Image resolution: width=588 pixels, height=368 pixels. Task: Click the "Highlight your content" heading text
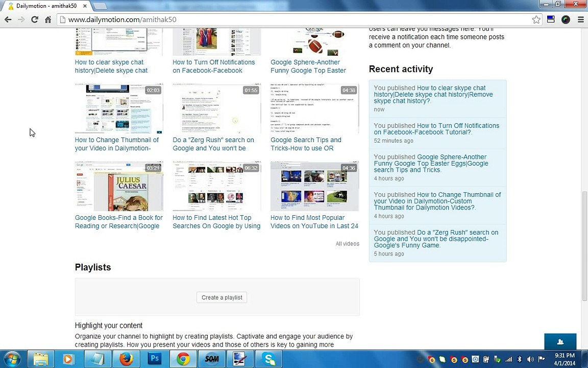[109, 326]
